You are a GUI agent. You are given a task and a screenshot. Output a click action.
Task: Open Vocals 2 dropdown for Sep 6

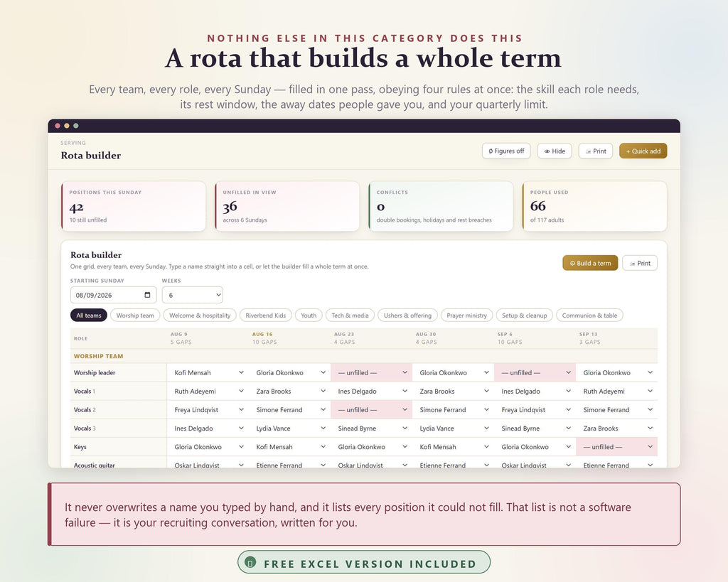(535, 410)
